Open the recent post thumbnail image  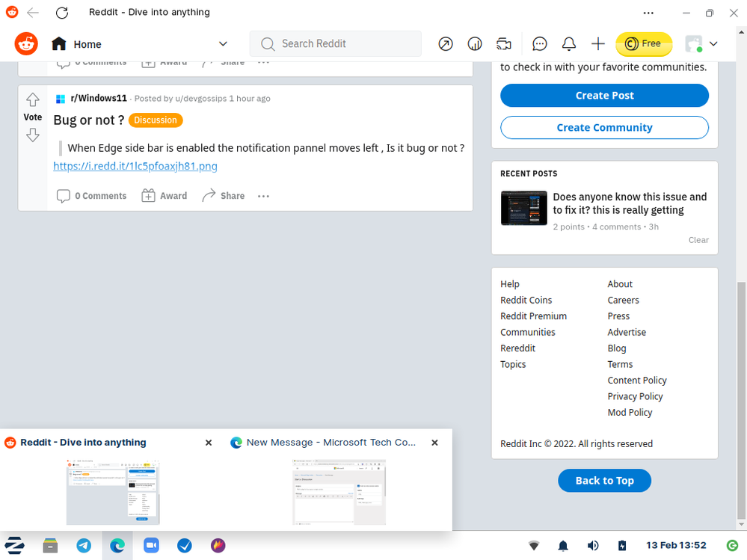click(x=524, y=208)
